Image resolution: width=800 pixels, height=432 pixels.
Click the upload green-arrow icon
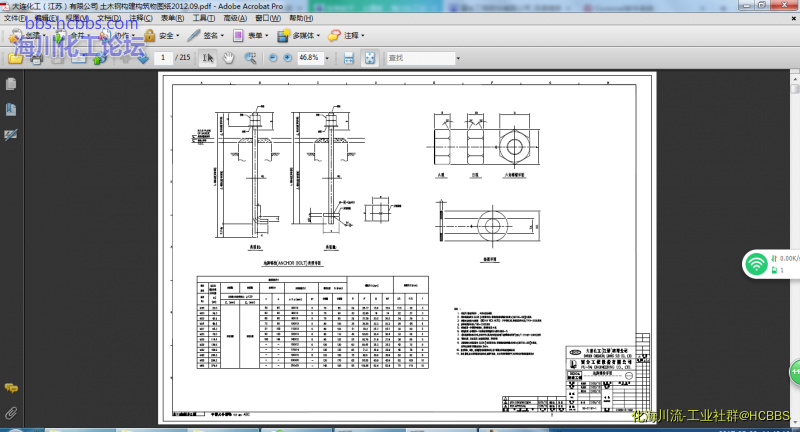tap(98, 58)
